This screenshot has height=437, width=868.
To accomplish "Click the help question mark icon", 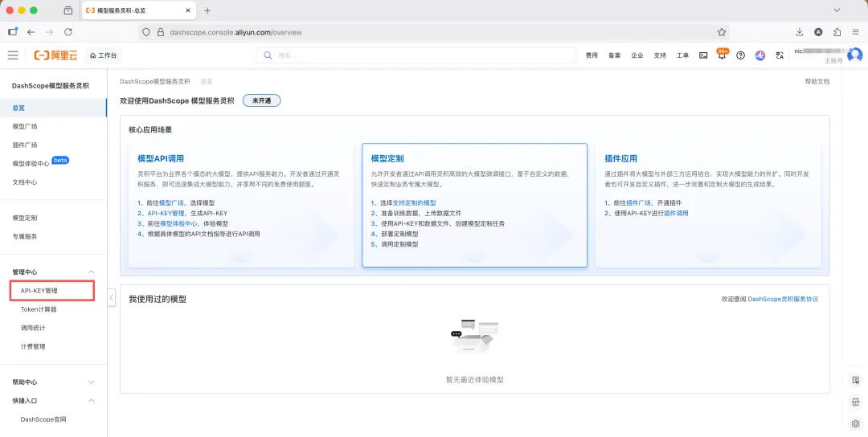I will click(x=741, y=55).
